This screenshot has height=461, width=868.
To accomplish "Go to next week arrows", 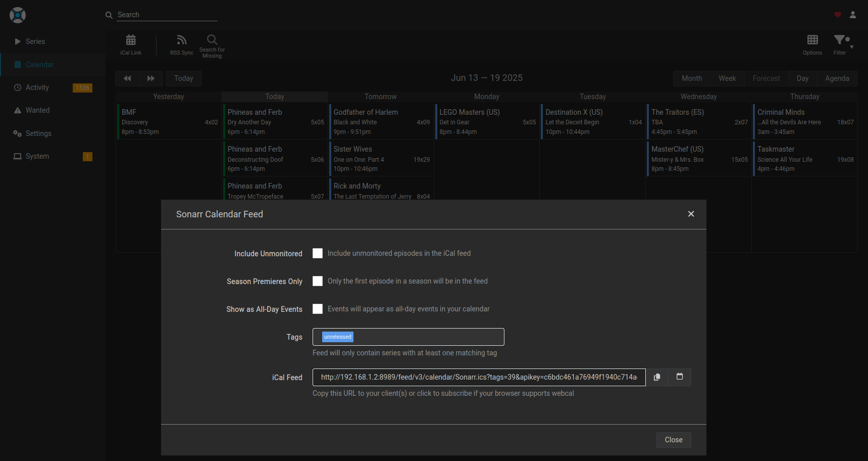I will coord(151,78).
